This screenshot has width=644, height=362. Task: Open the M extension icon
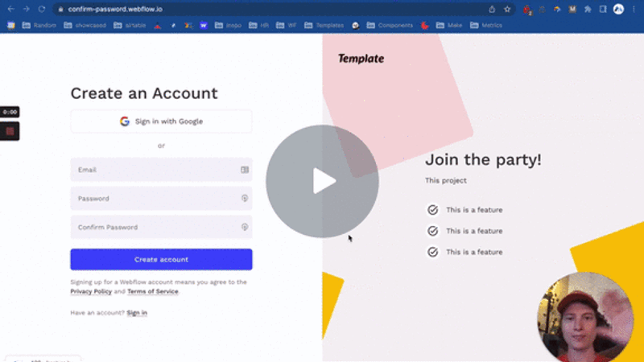tap(572, 9)
